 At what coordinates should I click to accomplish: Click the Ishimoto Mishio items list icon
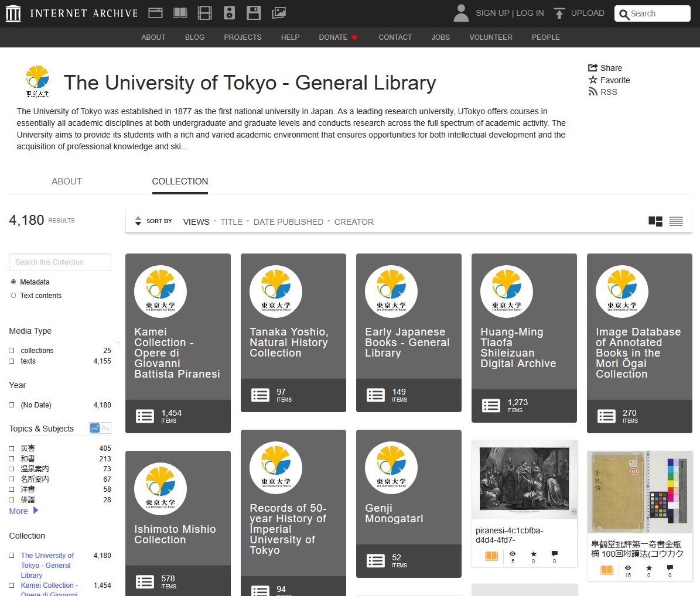click(145, 582)
